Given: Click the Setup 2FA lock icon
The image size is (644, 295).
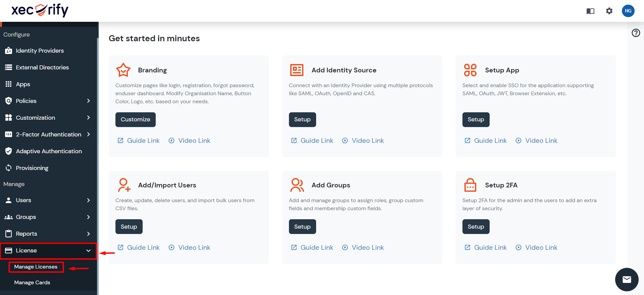Looking at the screenshot, I should pyautogui.click(x=470, y=185).
